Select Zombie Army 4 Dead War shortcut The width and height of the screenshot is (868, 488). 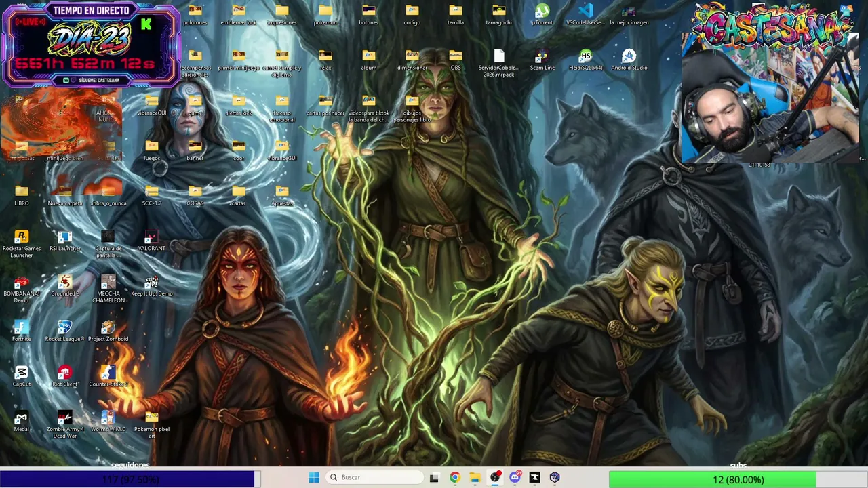pos(65,425)
